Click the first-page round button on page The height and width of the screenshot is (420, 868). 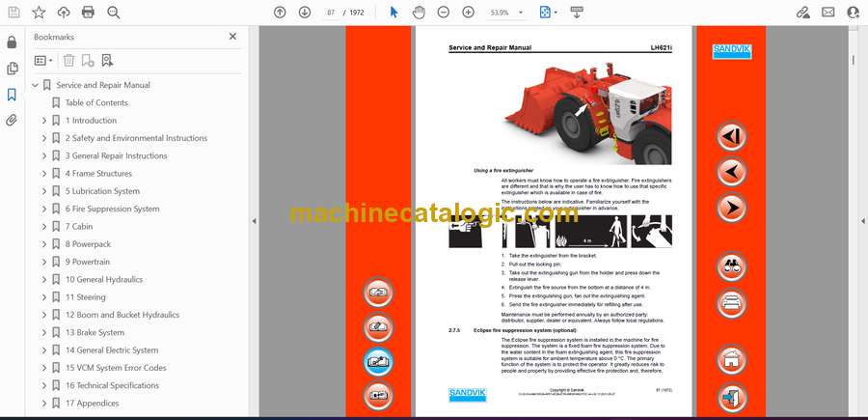731,136
